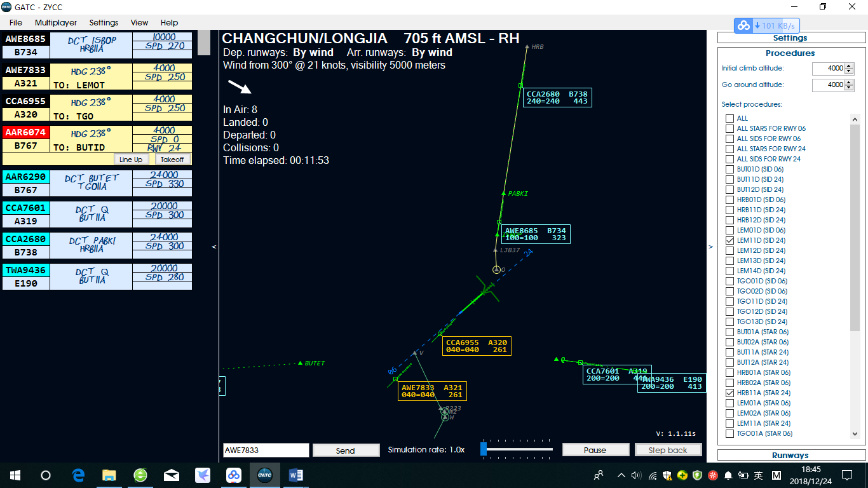Image resolution: width=868 pixels, height=488 pixels.
Task: Open the Runways section
Action: click(x=790, y=455)
